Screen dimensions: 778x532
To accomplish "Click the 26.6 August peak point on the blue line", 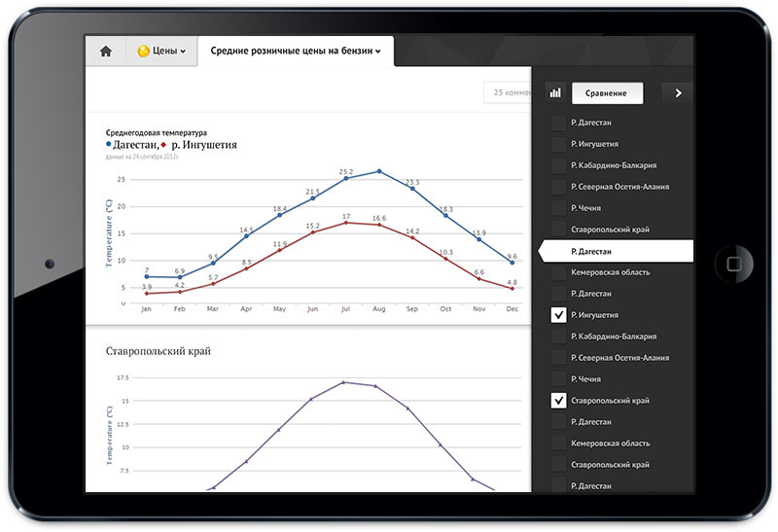I will point(378,171).
